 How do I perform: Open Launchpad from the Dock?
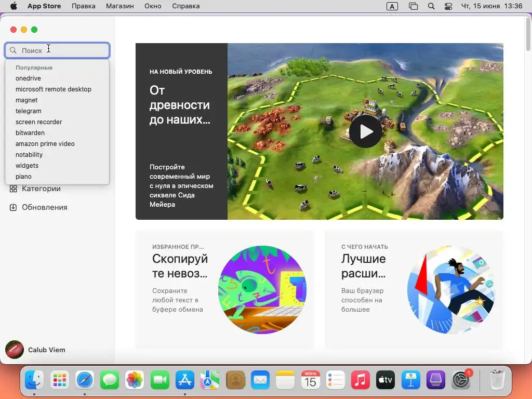(x=59, y=380)
